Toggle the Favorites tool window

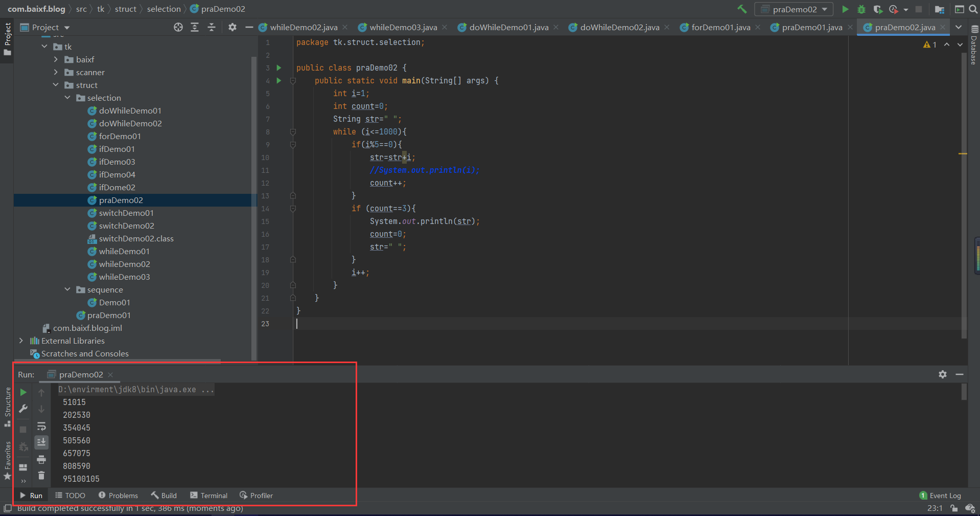click(x=8, y=460)
